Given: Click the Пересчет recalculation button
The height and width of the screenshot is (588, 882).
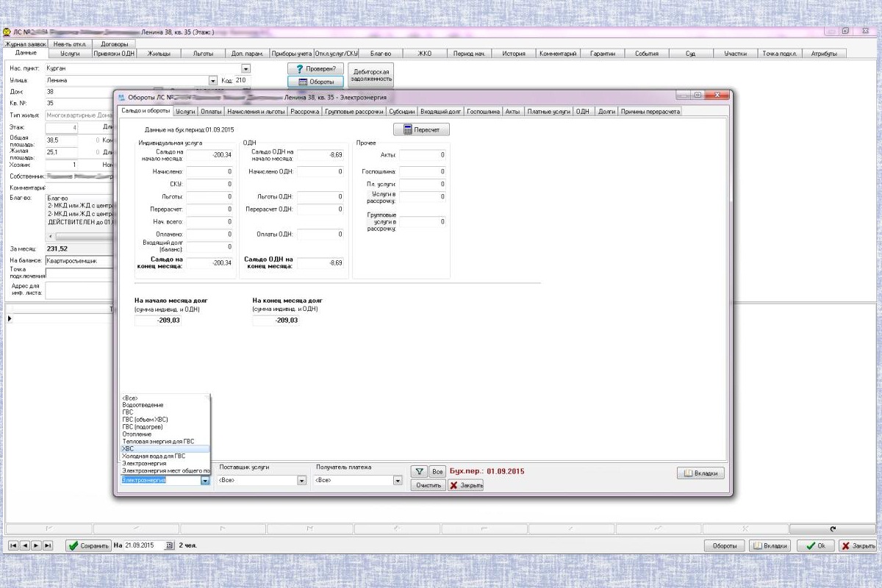Looking at the screenshot, I should 421,129.
